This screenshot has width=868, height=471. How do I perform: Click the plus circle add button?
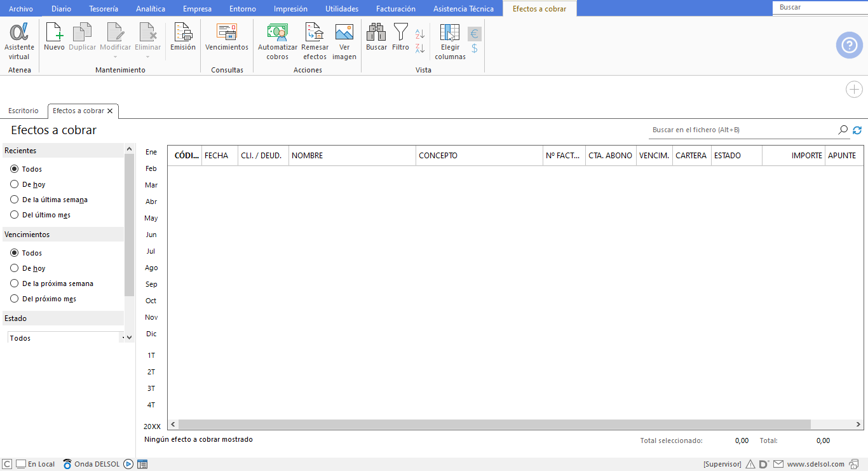[x=854, y=90]
